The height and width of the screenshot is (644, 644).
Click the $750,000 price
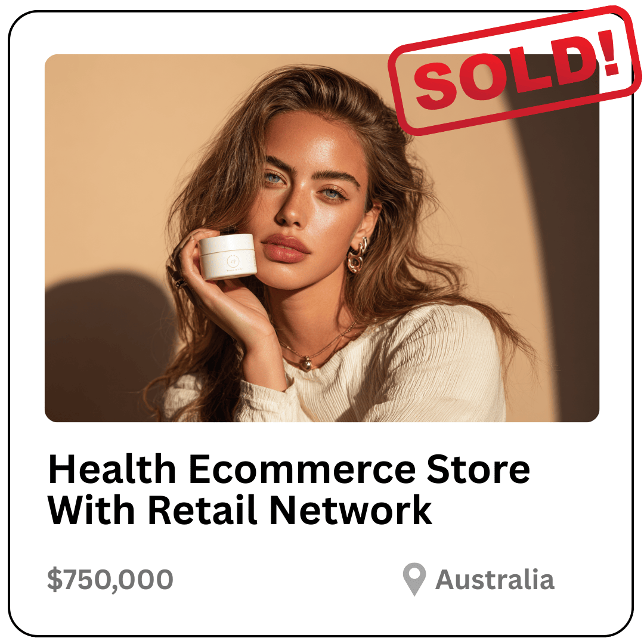[x=110, y=580]
